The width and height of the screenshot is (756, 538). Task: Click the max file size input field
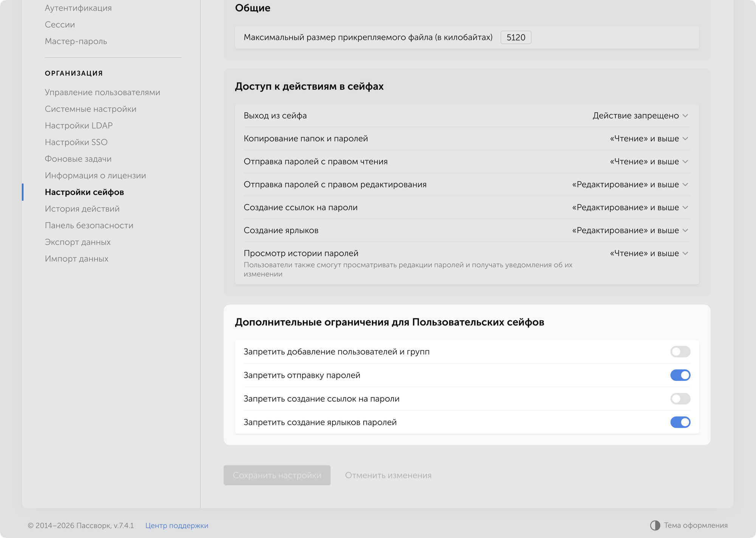[516, 37]
